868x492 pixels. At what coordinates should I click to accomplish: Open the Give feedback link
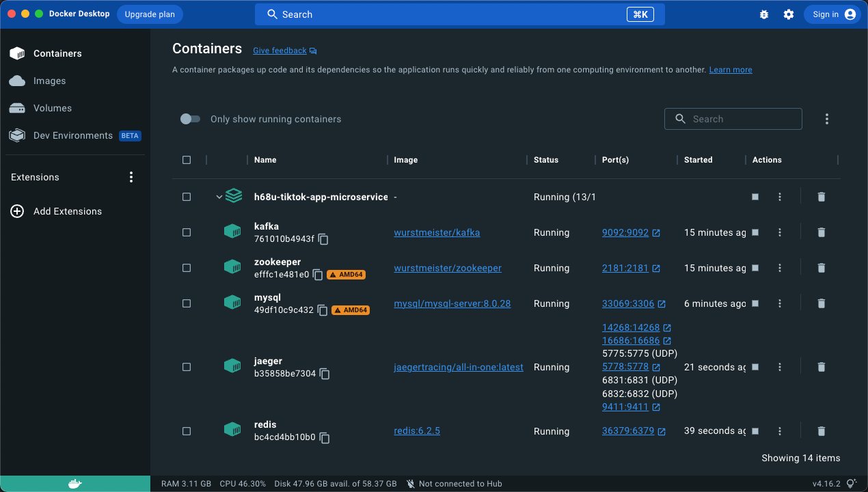[284, 51]
